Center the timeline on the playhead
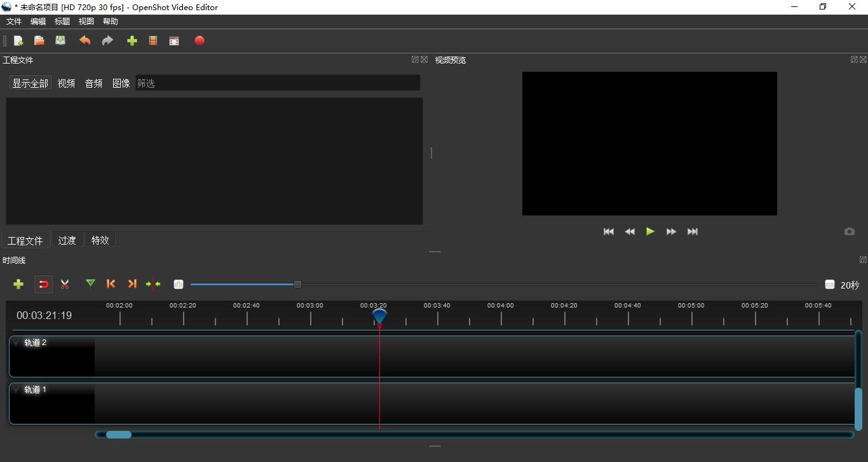This screenshot has height=462, width=868. (x=153, y=284)
